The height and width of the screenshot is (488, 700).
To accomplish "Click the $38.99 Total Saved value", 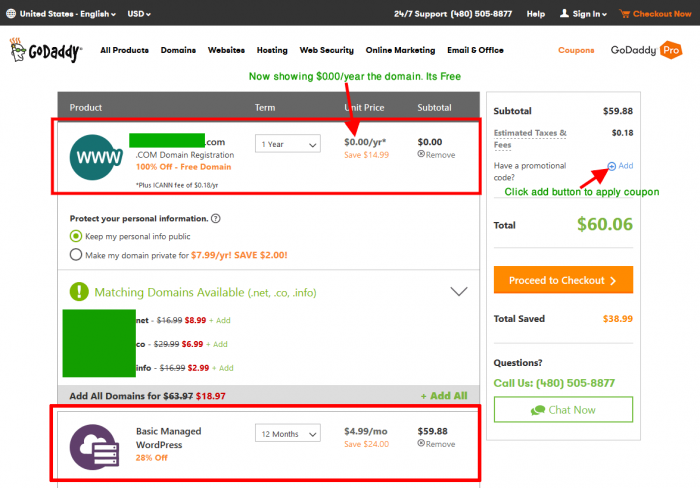I will point(618,319).
